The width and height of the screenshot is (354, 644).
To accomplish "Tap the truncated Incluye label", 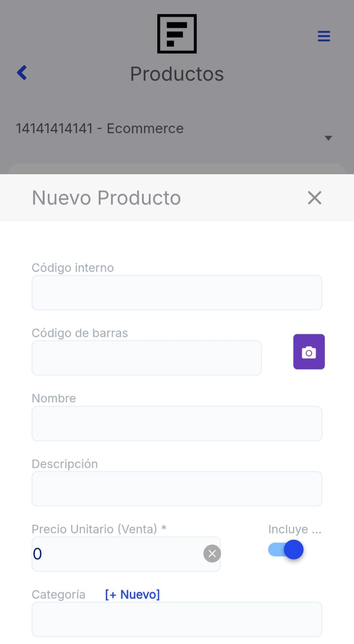I will [294, 529].
